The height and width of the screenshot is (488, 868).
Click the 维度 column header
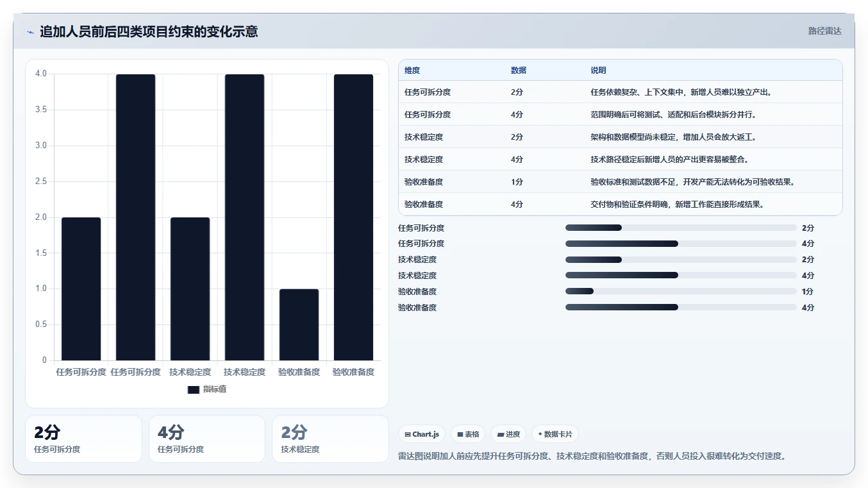[412, 71]
